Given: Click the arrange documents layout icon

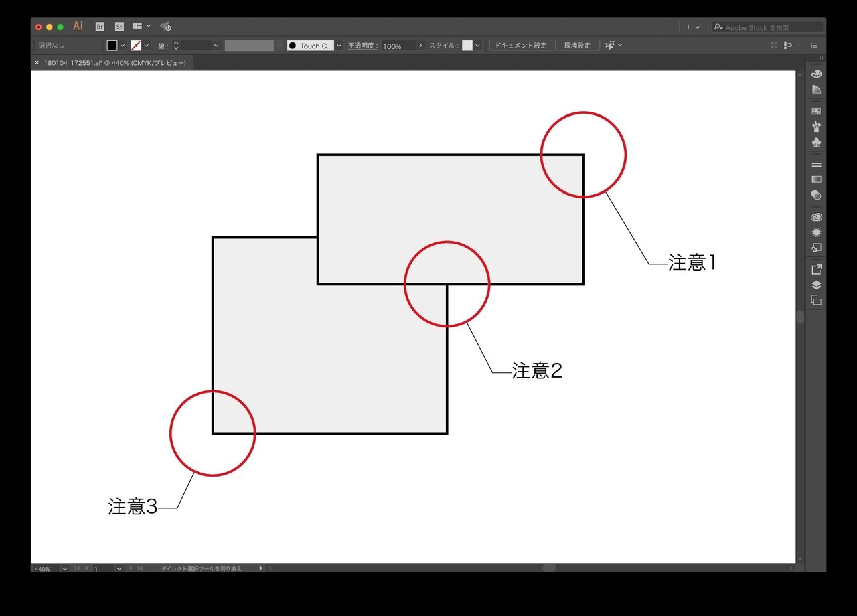Looking at the screenshot, I should [137, 26].
